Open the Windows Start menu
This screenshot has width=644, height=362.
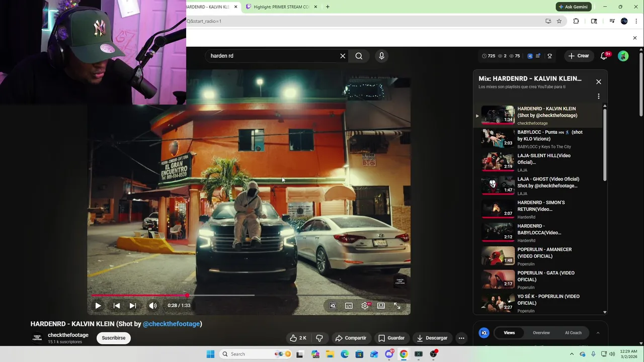click(210, 354)
